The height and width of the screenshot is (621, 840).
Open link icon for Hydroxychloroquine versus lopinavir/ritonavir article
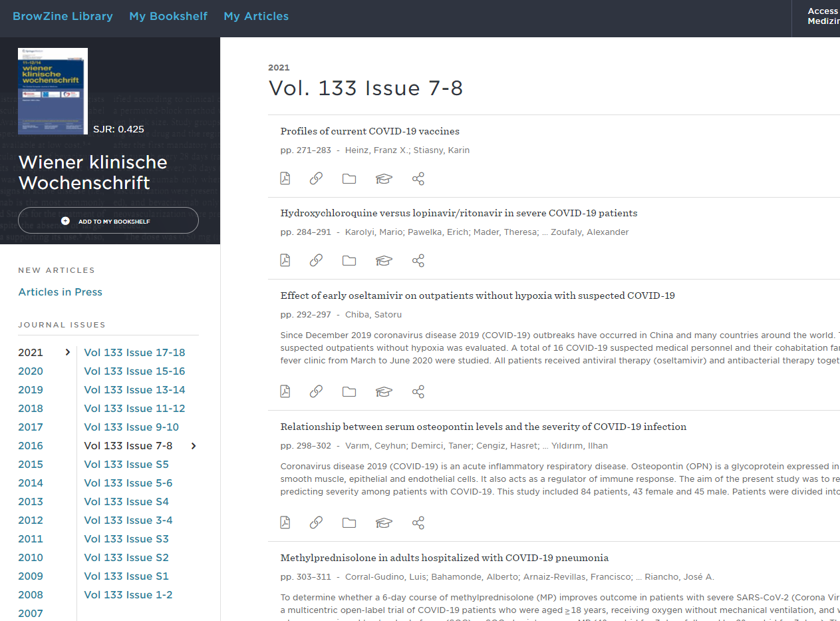(x=317, y=260)
